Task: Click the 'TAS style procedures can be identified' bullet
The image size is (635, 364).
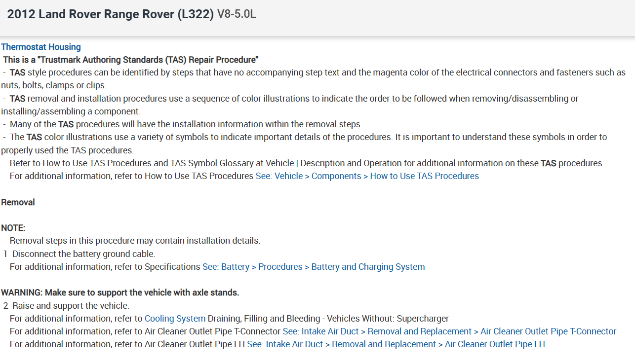Action: click(x=316, y=73)
